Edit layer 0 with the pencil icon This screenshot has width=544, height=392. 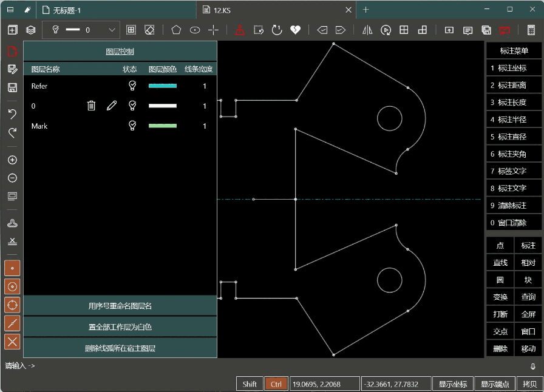click(112, 106)
